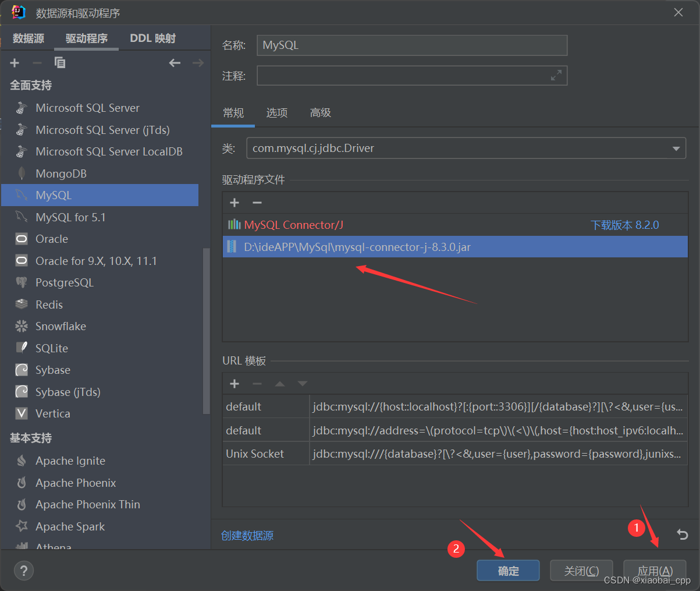
Task: Select the Unix Socket URL template row
Action: 455,454
